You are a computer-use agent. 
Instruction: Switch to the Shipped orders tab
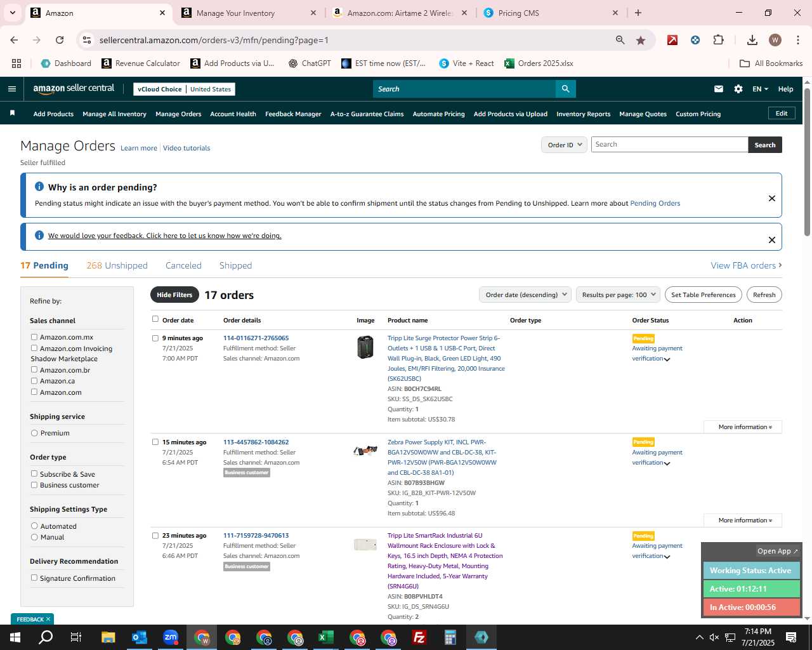235,265
